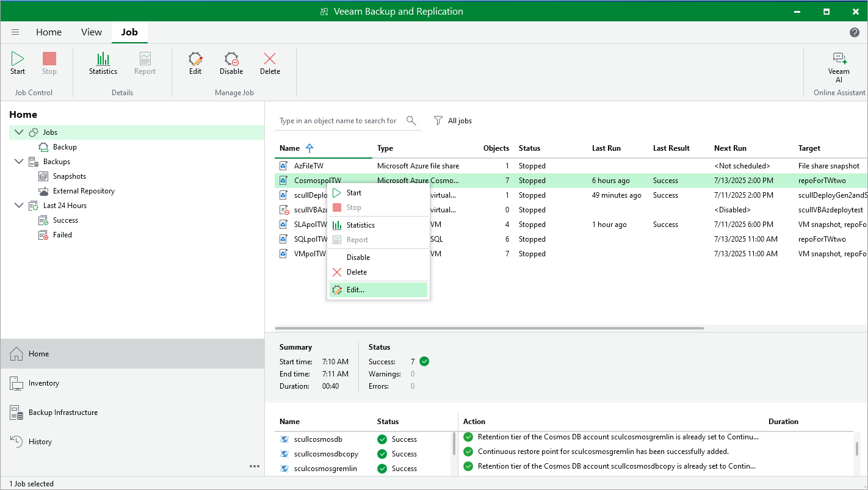Collapse the Last 24 Hours node

point(18,205)
